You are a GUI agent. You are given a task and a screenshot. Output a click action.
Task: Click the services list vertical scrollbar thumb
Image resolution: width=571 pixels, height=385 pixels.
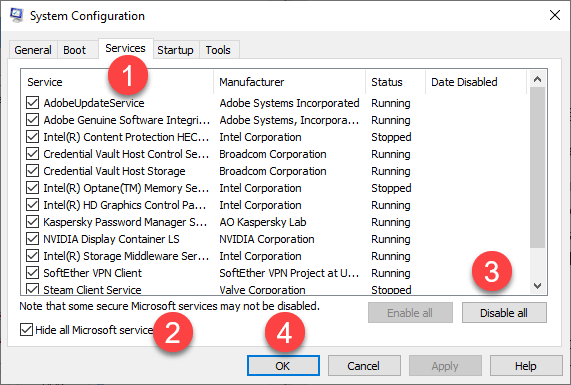point(537,168)
